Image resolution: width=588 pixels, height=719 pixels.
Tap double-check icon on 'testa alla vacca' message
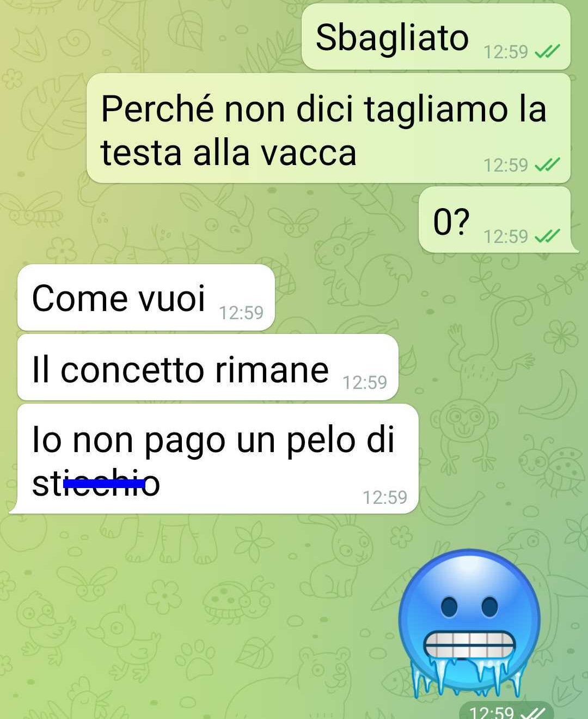[547, 164]
